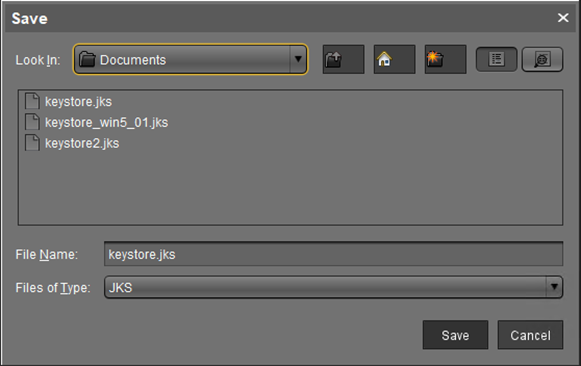This screenshot has height=366, width=581.
Task: Close the Save dialog
Action: 563,18
